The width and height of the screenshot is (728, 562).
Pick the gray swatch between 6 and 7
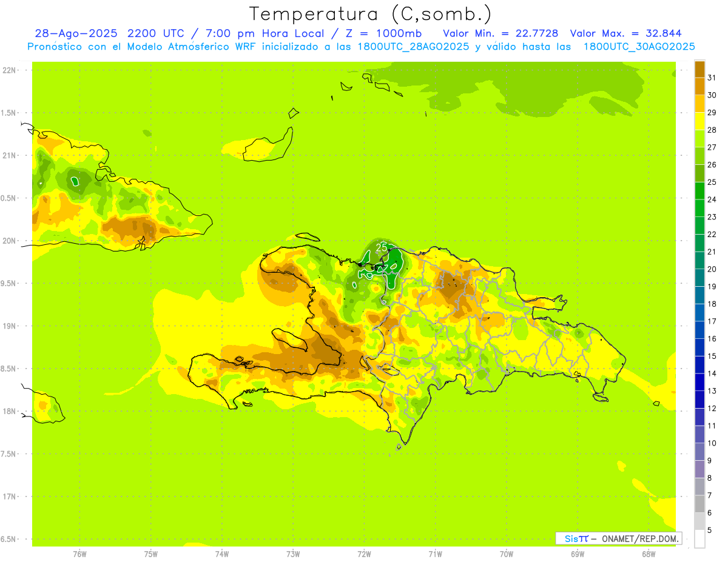pos(699,504)
